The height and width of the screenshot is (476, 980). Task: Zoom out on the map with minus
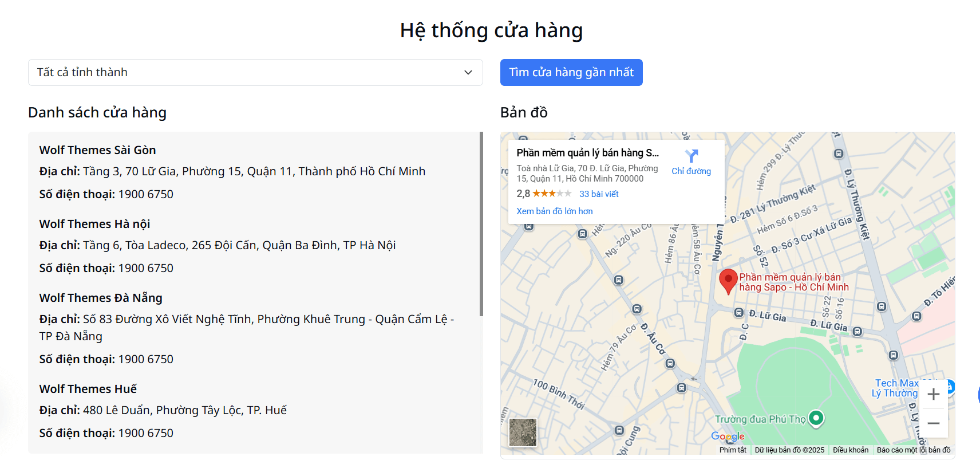coord(934,423)
